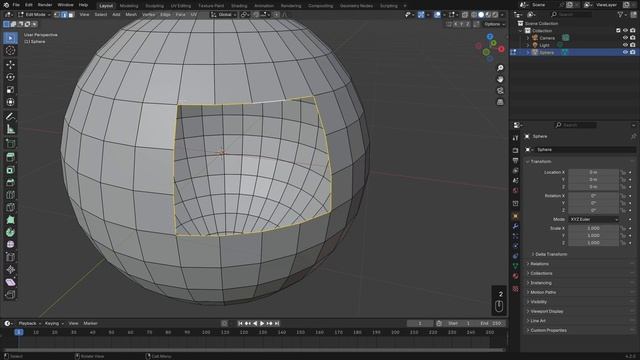Toggle Collection exclude checkbox in outliner
This screenshot has width=640, height=360.
pyautogui.click(x=618, y=31)
